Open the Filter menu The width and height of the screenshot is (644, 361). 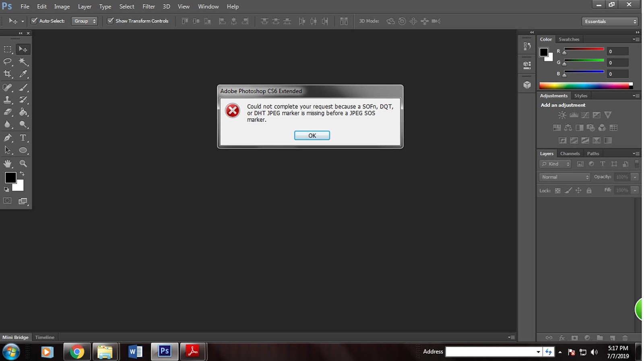149,6
